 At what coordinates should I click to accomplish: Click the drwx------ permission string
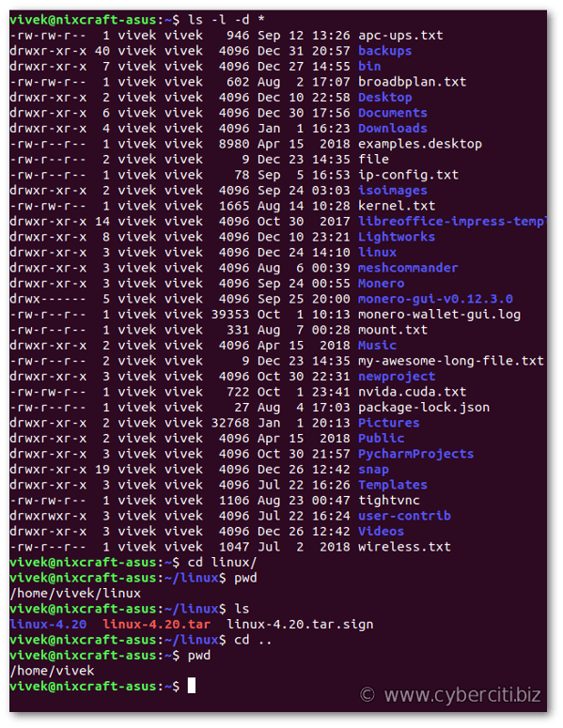pyautogui.click(x=48, y=299)
